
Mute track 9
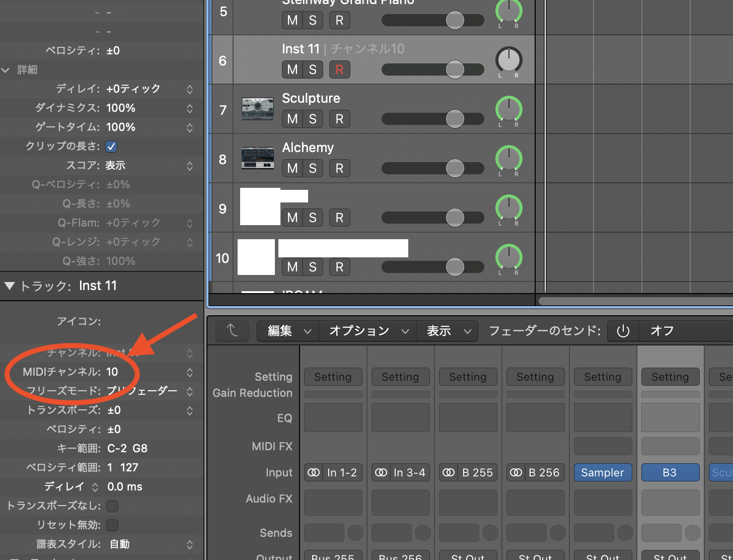click(x=292, y=218)
